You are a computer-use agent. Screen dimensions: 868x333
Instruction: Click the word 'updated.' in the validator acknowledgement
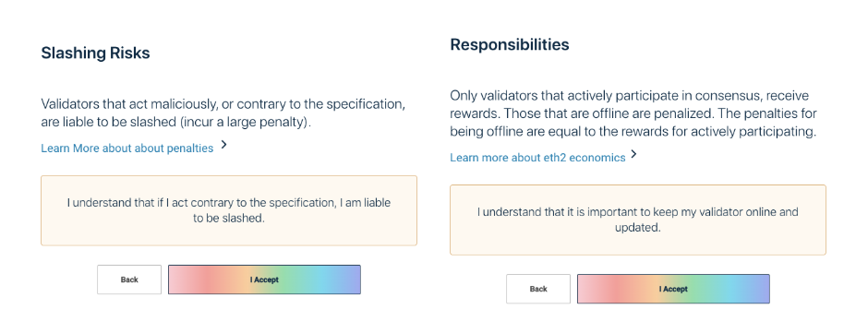pyautogui.click(x=638, y=228)
